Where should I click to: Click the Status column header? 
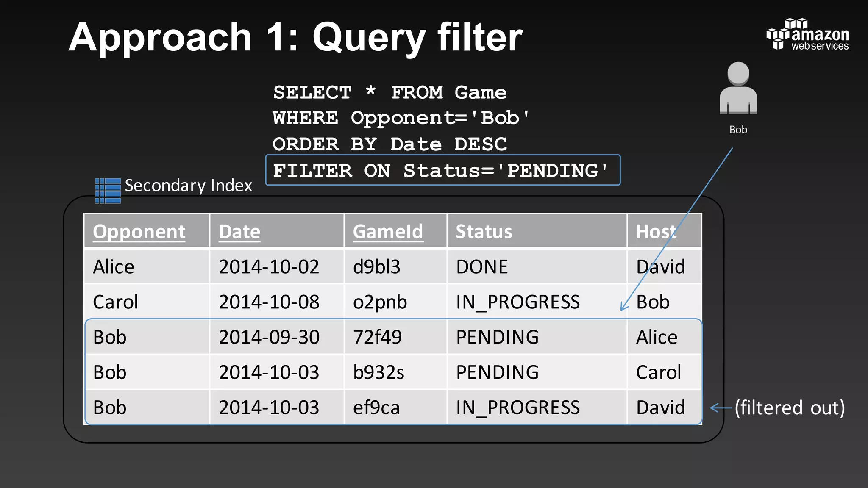click(484, 232)
